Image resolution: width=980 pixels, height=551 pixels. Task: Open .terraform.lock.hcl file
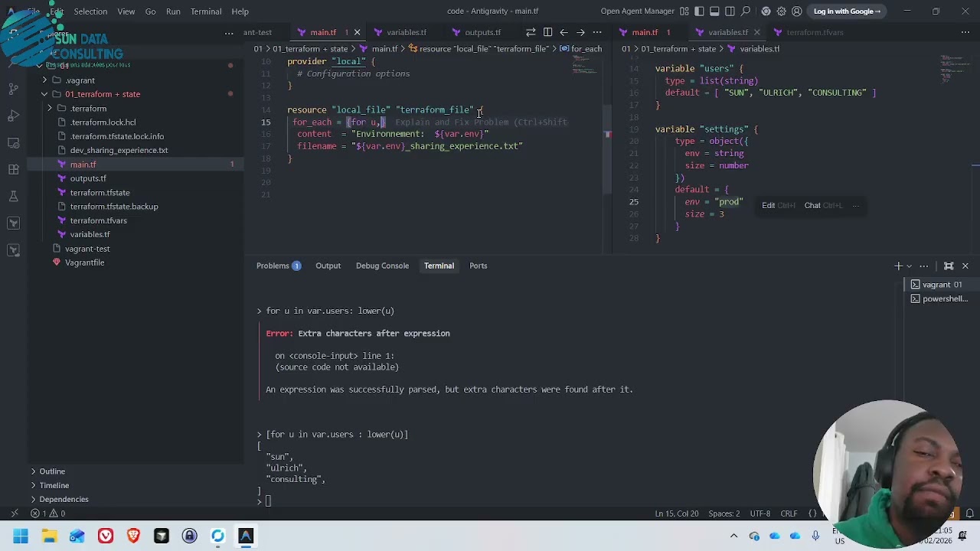point(103,122)
